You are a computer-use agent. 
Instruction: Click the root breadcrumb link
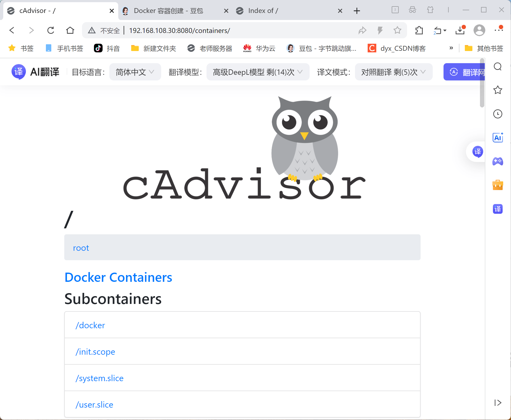pyautogui.click(x=81, y=248)
